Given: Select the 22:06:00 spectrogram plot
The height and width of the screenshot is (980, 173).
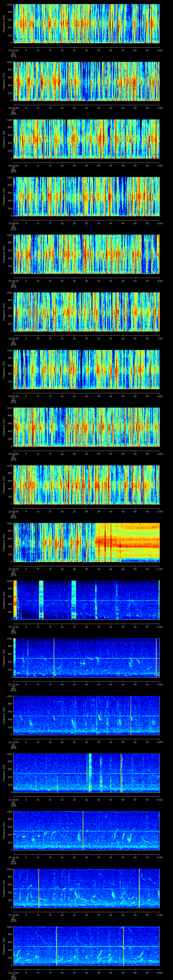Looking at the screenshot, I should click(87, 312).
